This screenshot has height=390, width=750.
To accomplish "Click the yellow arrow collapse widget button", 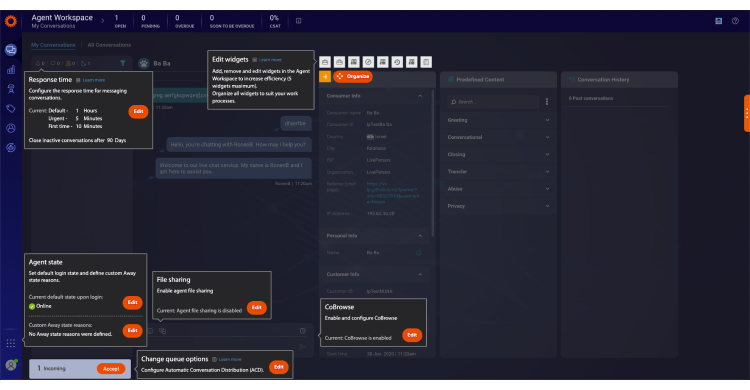I will pos(325,77).
